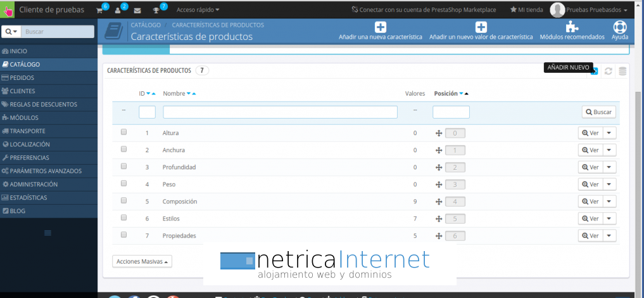Sort Nombre column ascending arrow
The width and height of the screenshot is (644, 298).
(x=194, y=94)
